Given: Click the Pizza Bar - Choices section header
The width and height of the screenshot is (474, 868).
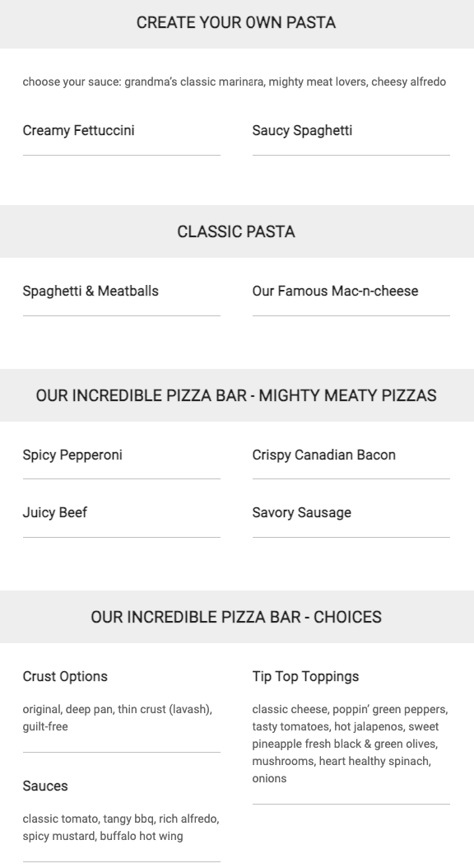Looking at the screenshot, I should [236, 617].
